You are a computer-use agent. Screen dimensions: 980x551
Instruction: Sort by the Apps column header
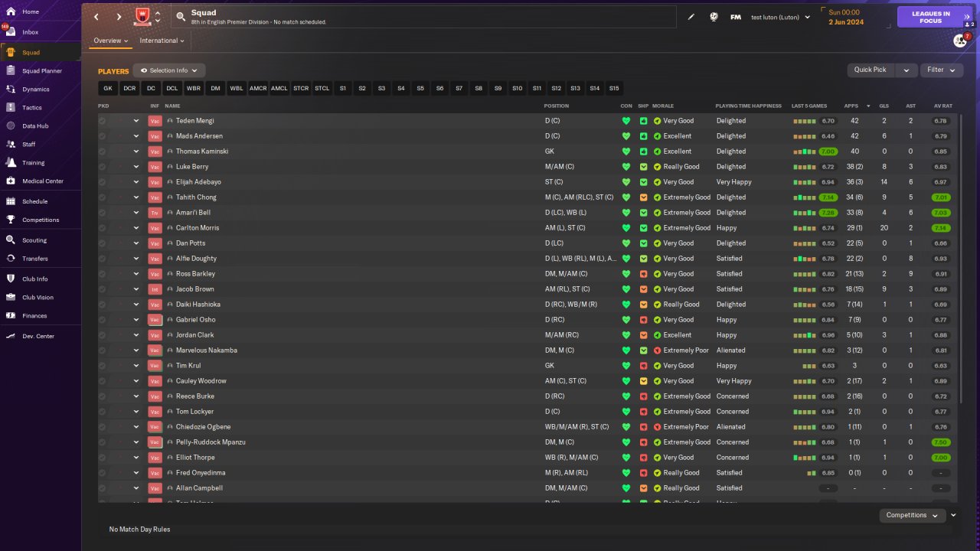[x=851, y=106]
